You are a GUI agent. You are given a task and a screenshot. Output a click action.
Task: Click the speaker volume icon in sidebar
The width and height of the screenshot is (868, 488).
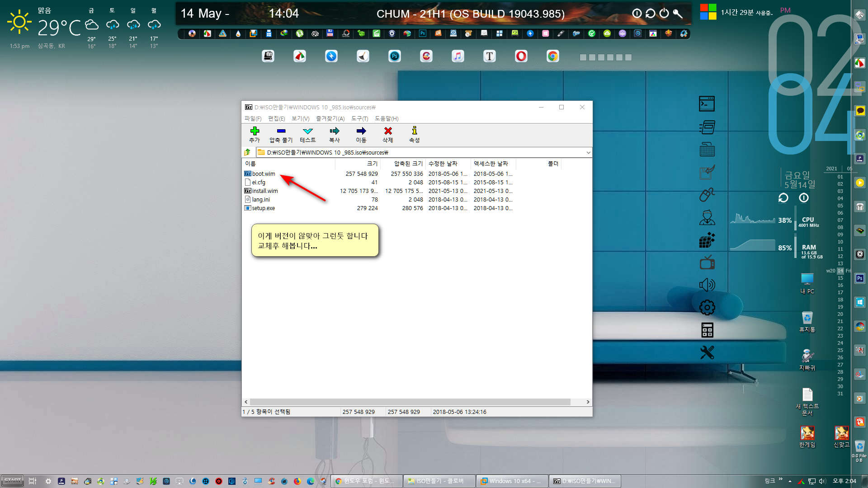pos(707,285)
